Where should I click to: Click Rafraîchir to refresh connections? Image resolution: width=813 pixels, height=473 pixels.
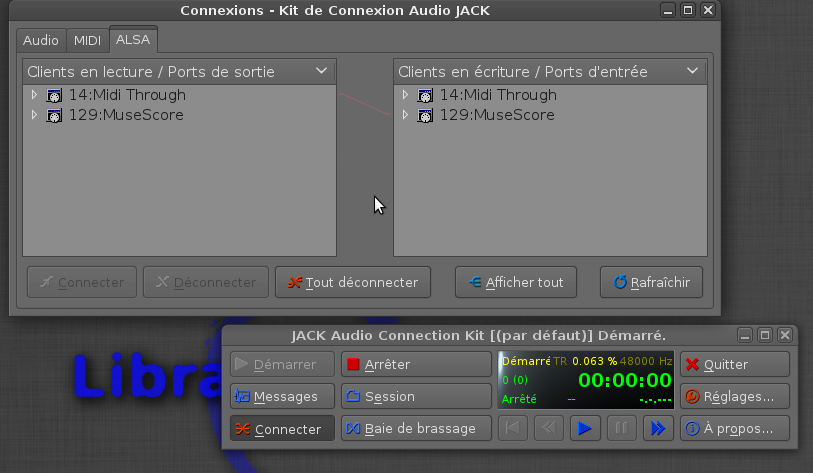tap(651, 282)
